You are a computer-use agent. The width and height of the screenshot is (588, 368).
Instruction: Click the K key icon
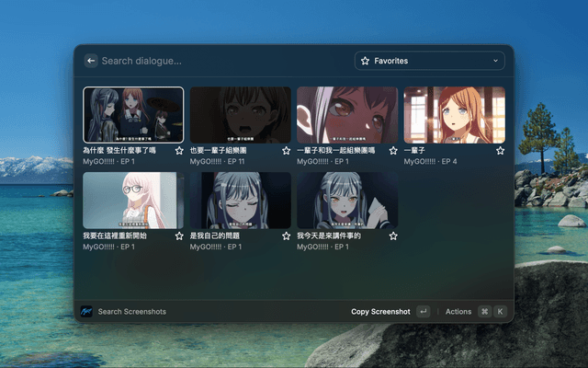[500, 311]
